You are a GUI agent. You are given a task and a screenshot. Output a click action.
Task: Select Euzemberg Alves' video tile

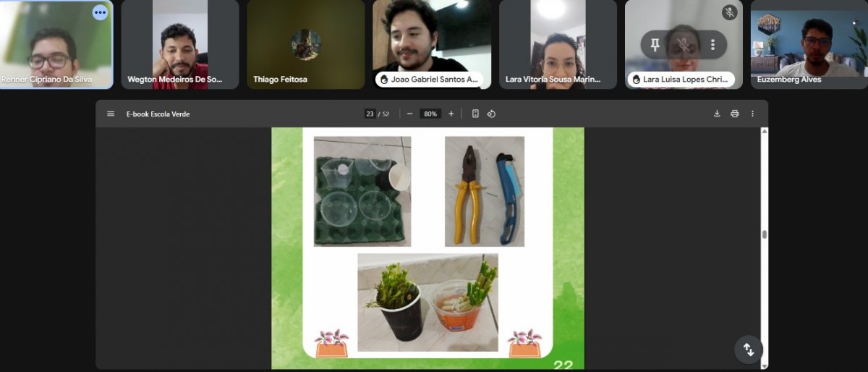[x=809, y=44]
